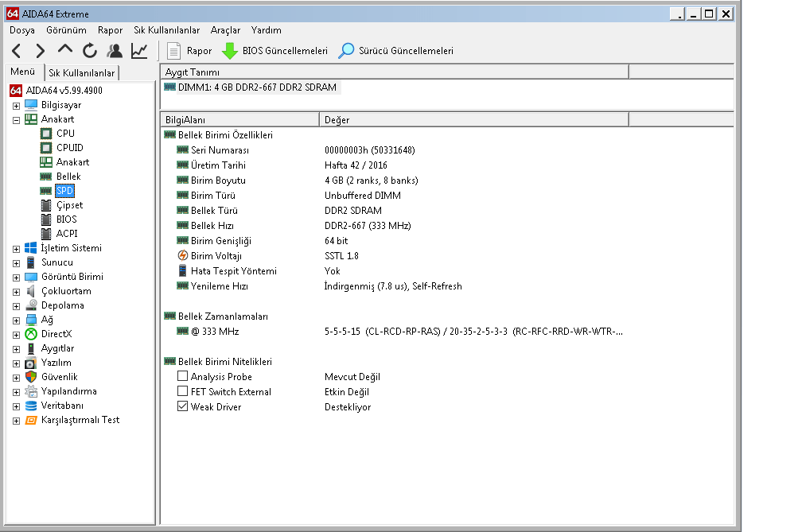Toggle the Weak Driver checkbox
Screen dimensions: 802x532
(x=183, y=406)
